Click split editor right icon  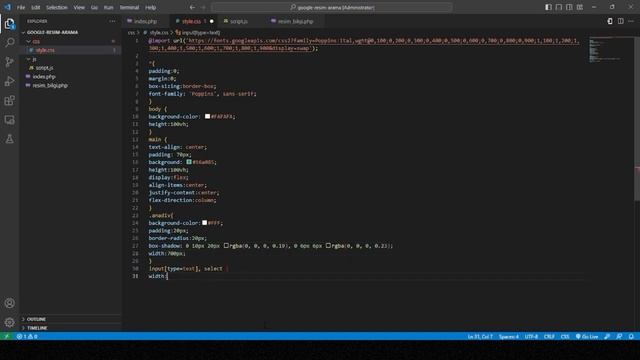click(620, 21)
